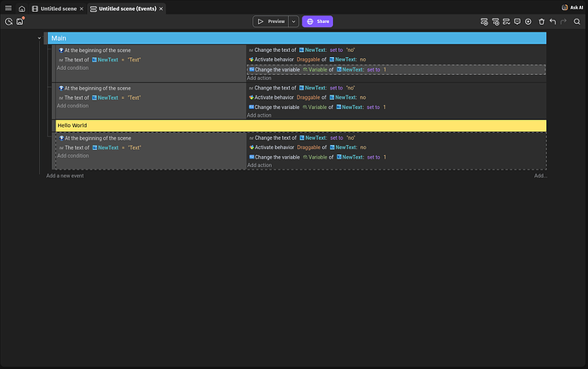The image size is (588, 369).
Task: Click the Add a new event icon
Action: point(484,21)
